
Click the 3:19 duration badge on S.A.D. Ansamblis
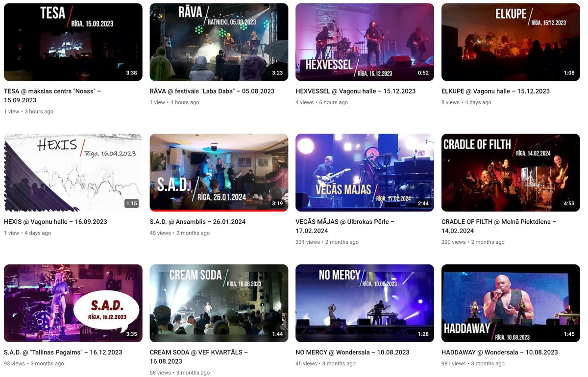(x=277, y=204)
